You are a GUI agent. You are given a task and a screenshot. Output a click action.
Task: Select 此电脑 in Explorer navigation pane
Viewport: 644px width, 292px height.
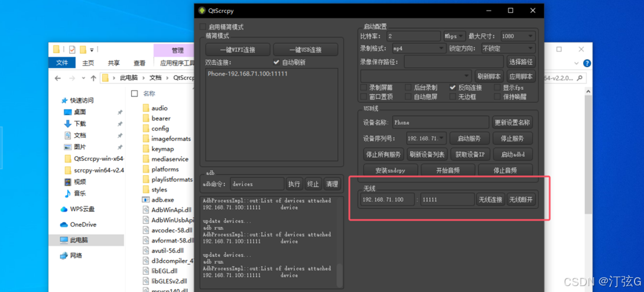click(x=86, y=240)
